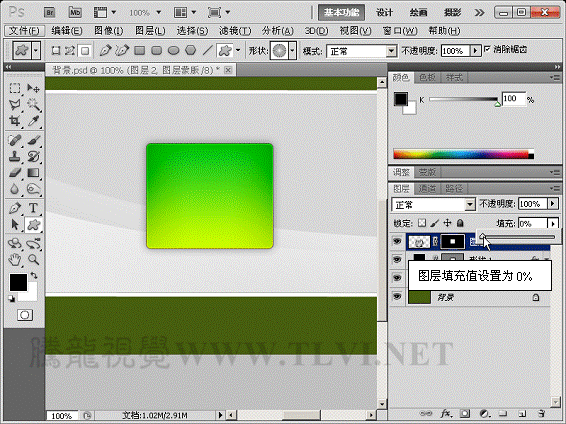Launch Mini Bridge from top bar
The width and height of the screenshot is (566, 424).
click(75, 13)
